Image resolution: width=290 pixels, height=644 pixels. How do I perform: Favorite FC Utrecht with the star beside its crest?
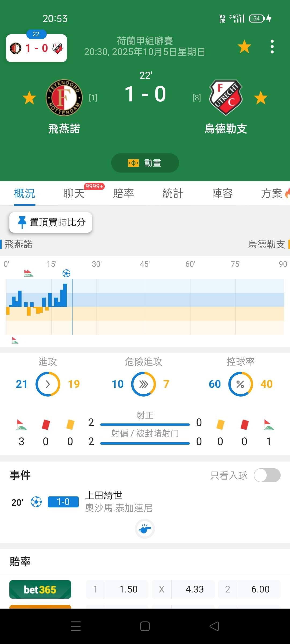coord(260,98)
